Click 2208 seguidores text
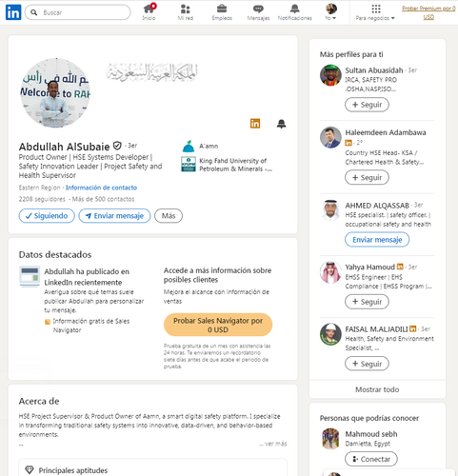Image resolution: width=458 pixels, height=476 pixels. 42,199
